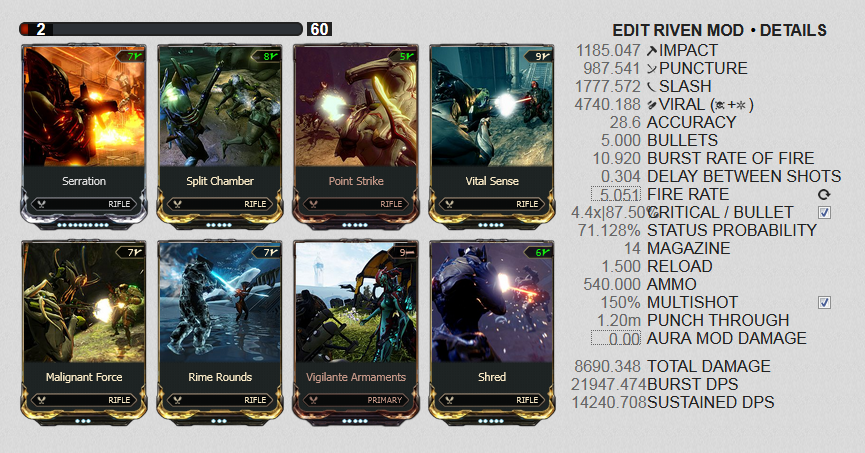Open the Details link
This screenshot has height=453, width=865.
coord(793,30)
